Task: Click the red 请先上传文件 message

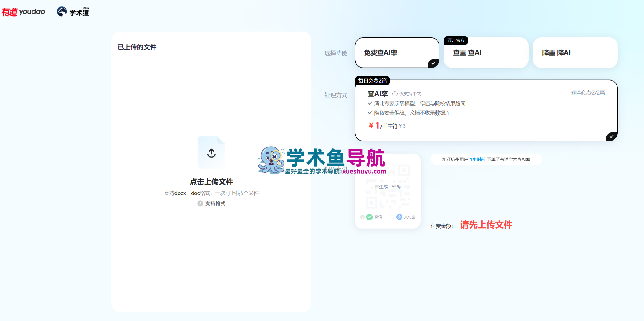Action: [x=486, y=225]
